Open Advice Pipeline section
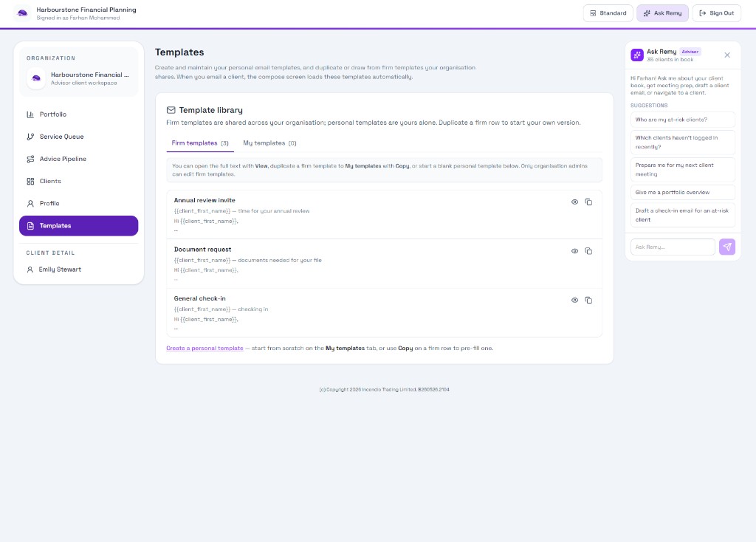 coord(78,159)
